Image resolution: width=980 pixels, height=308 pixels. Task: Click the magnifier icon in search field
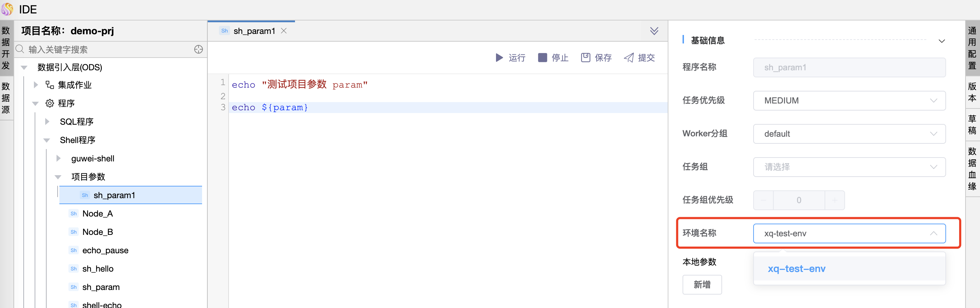point(20,49)
